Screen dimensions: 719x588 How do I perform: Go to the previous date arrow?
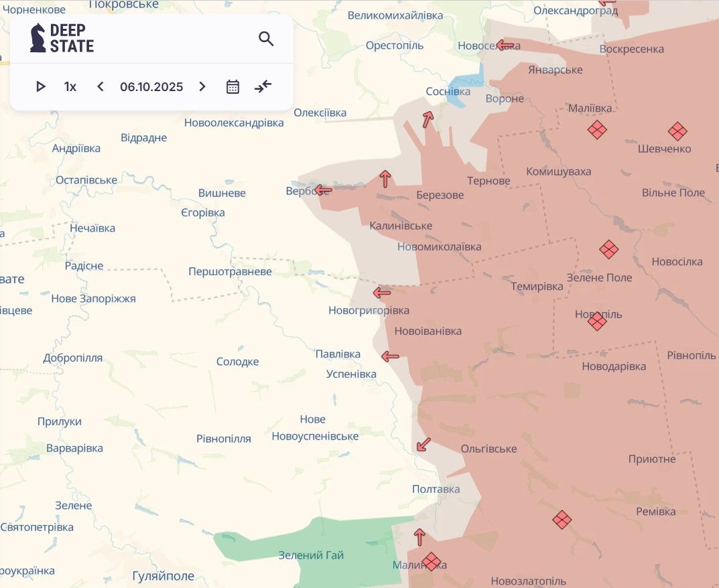pyautogui.click(x=101, y=86)
